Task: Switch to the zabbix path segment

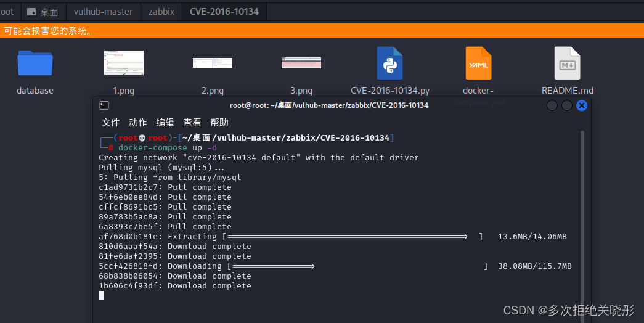Action: [x=161, y=12]
